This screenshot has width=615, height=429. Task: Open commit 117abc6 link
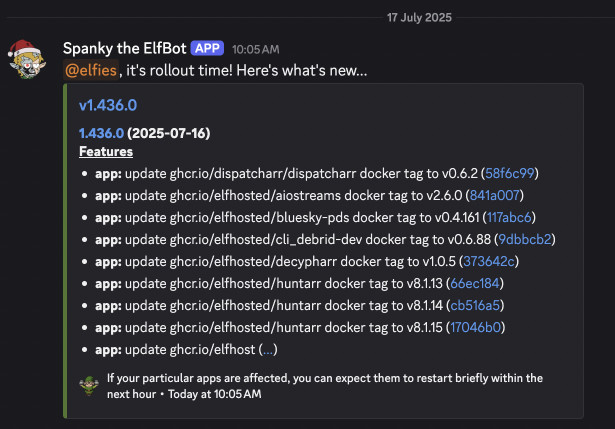click(x=509, y=217)
